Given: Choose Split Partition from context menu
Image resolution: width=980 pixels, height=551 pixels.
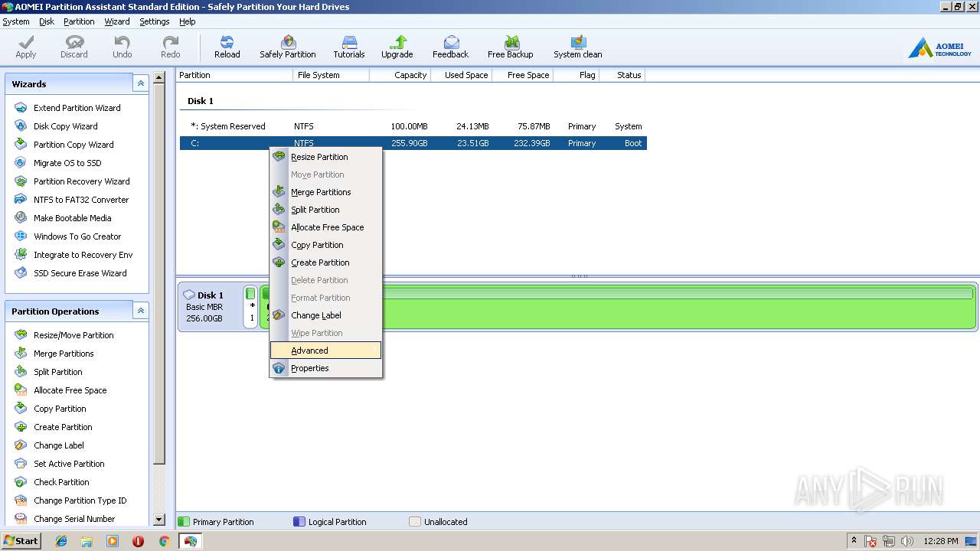Looking at the screenshot, I should tap(325, 210).
